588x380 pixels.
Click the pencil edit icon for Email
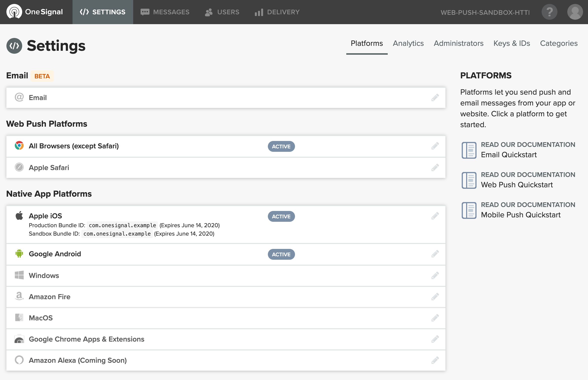tap(435, 98)
